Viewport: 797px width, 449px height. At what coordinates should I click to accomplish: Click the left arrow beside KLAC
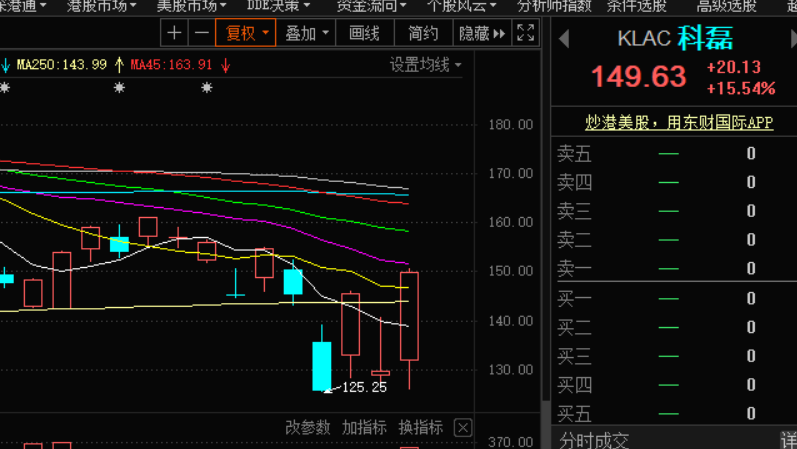(x=564, y=39)
